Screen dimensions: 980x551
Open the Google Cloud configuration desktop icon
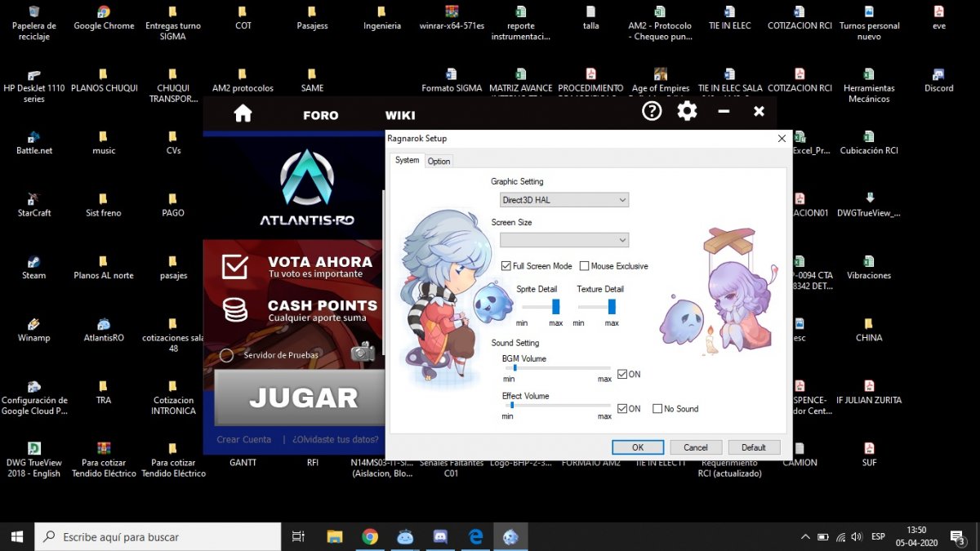pyautogui.click(x=33, y=387)
